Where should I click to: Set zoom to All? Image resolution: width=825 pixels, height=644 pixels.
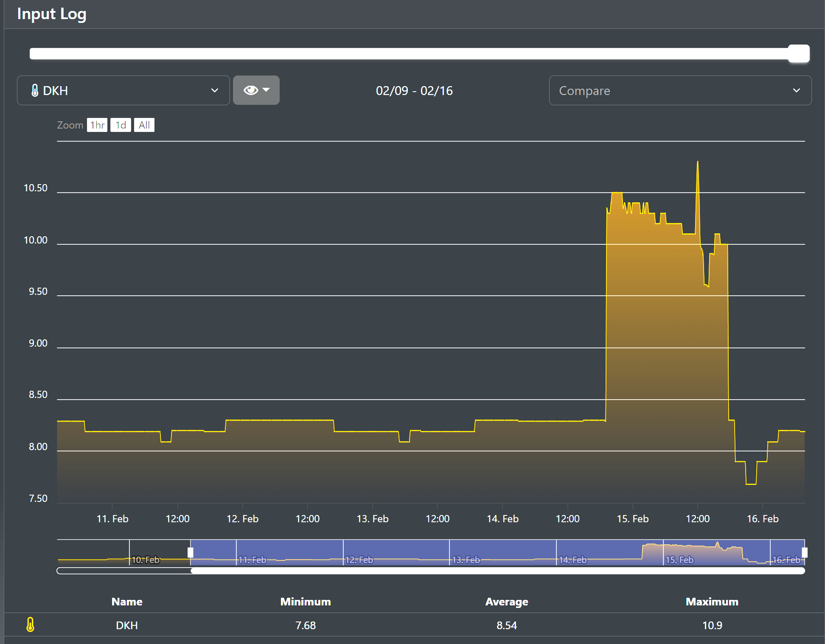pos(144,125)
